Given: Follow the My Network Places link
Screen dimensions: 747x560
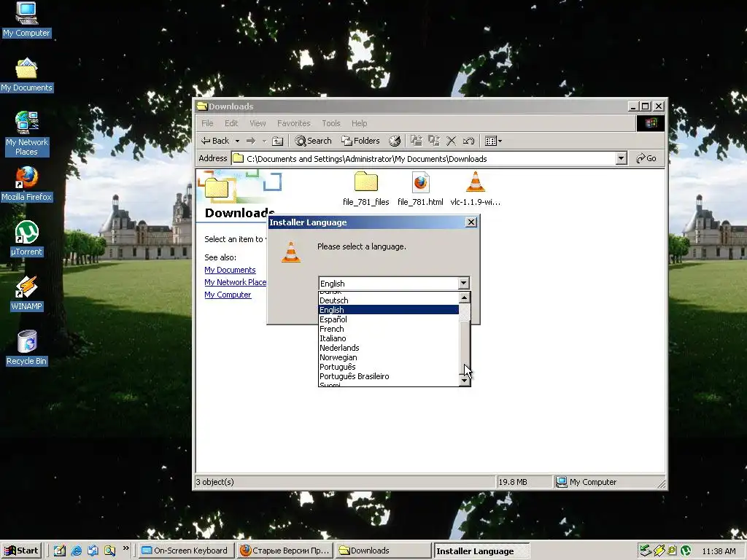Looking at the screenshot, I should point(236,282).
